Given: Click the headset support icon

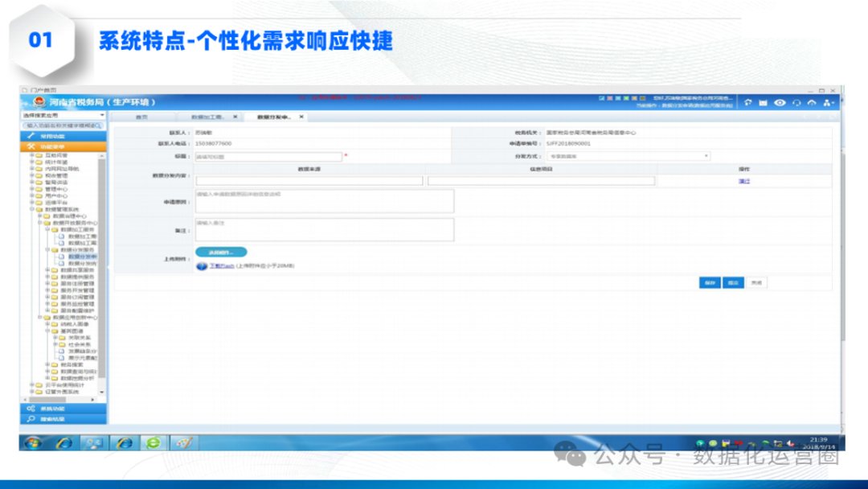Looking at the screenshot, I should pyautogui.click(x=796, y=102).
